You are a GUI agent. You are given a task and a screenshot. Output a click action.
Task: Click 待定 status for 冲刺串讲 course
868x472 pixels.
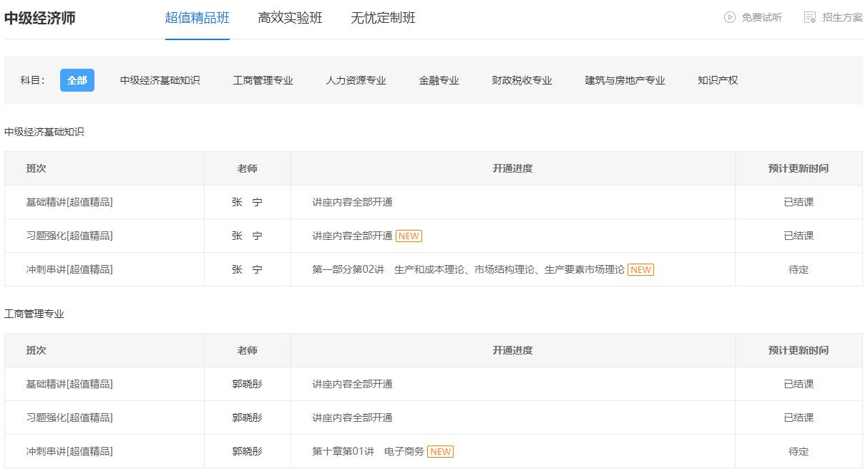pyautogui.click(x=800, y=269)
